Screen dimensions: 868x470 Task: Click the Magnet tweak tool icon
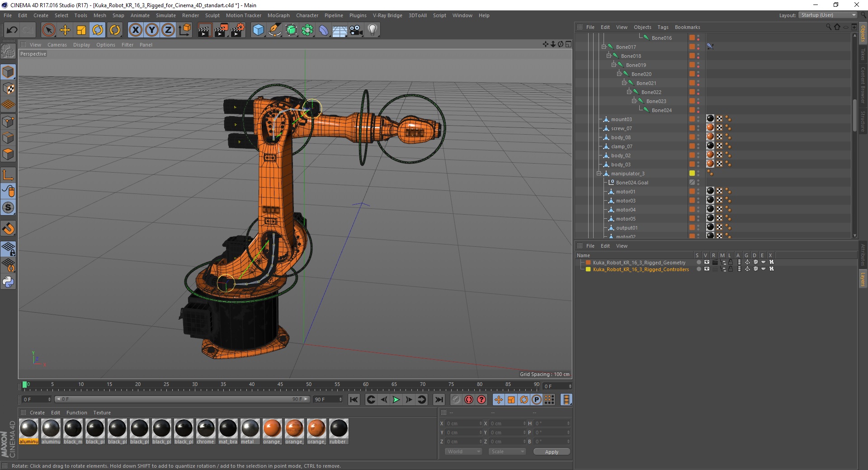[8, 228]
